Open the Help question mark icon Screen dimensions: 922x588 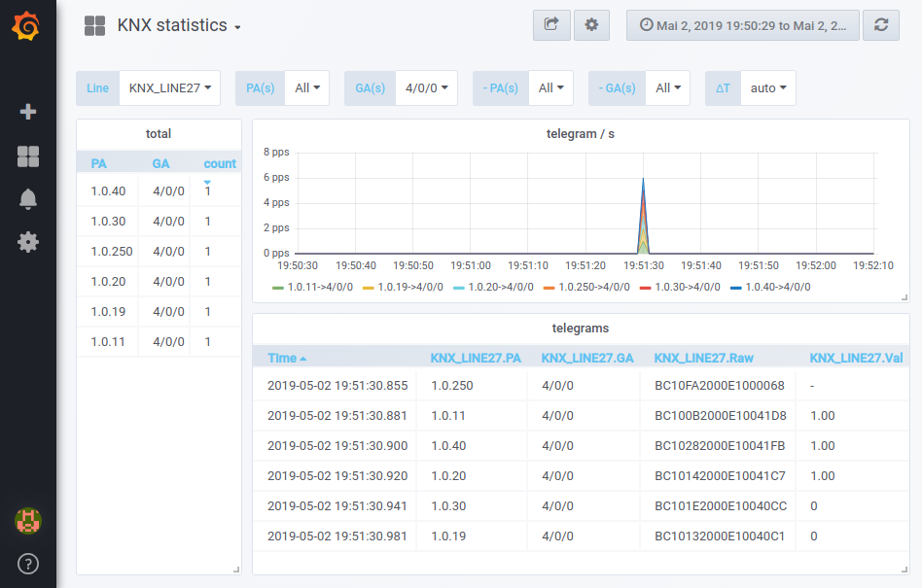pyautogui.click(x=28, y=564)
